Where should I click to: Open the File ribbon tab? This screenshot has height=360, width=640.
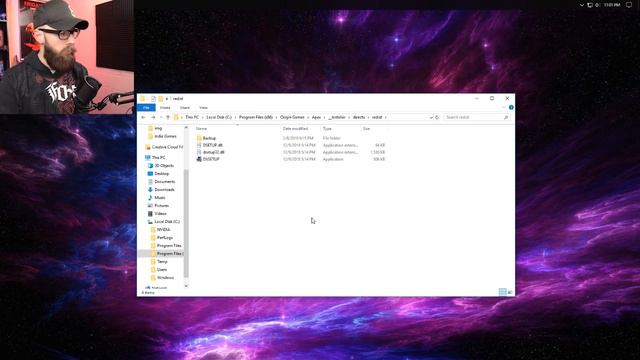click(146, 108)
